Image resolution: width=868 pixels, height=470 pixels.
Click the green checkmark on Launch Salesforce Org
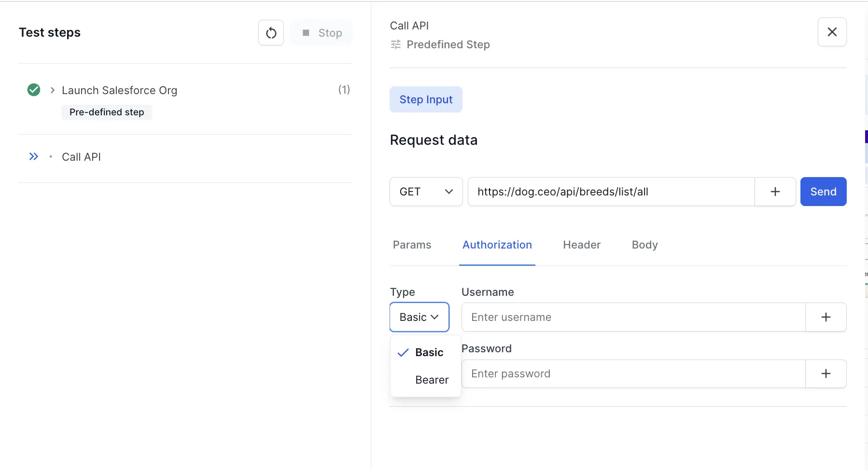pyautogui.click(x=33, y=90)
